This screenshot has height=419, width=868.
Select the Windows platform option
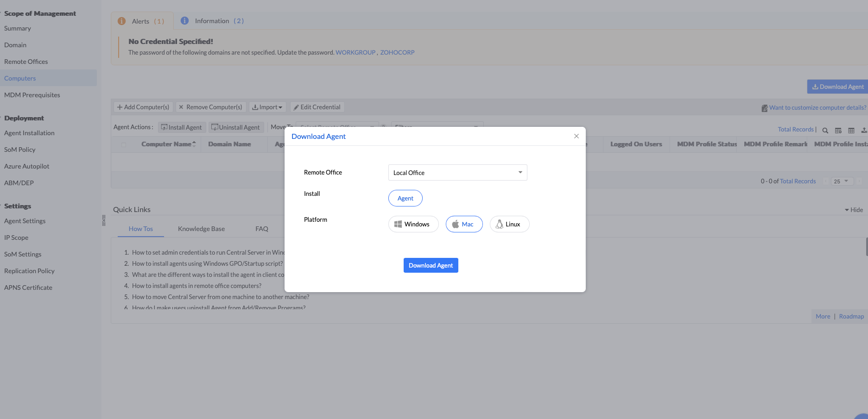(413, 224)
